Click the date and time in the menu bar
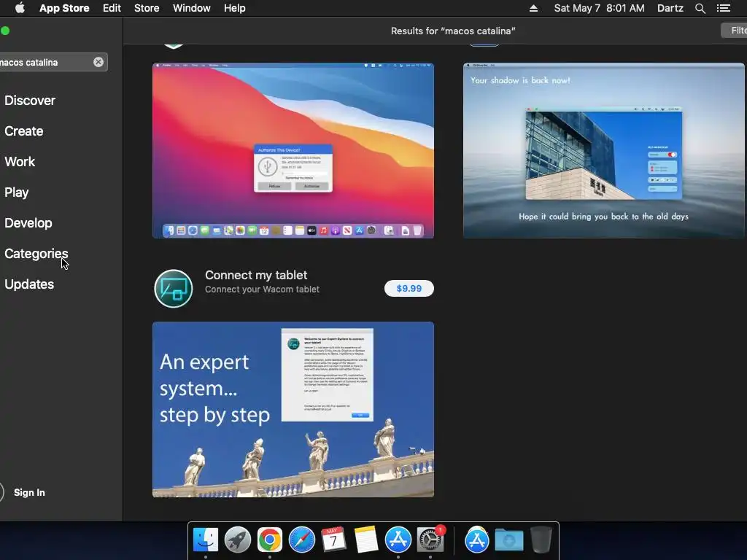This screenshot has width=747, height=560. (599, 8)
